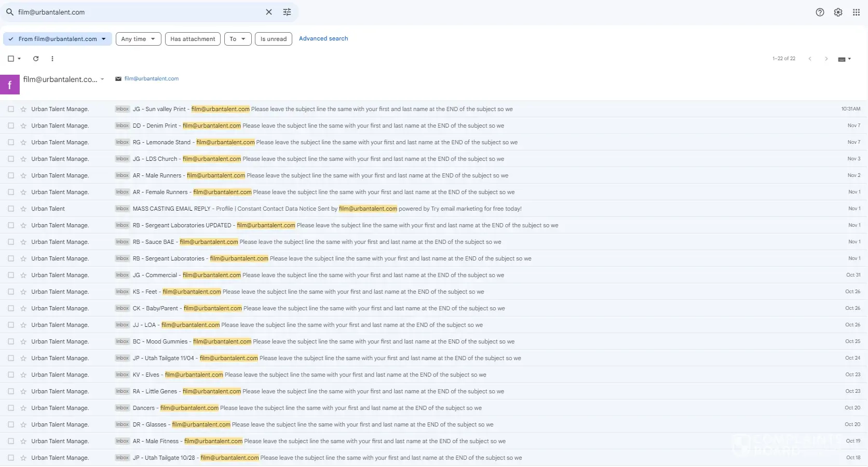868x467 pixels.
Task: Open the search filter options icon
Action: [x=287, y=12]
